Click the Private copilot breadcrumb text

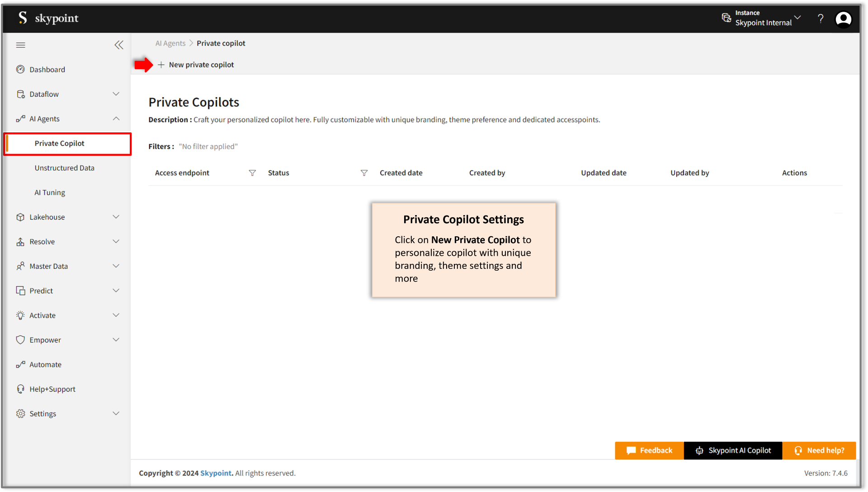pos(221,43)
